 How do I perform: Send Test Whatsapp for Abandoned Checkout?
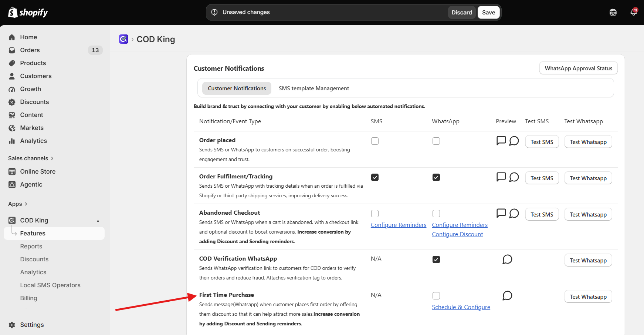coord(588,214)
